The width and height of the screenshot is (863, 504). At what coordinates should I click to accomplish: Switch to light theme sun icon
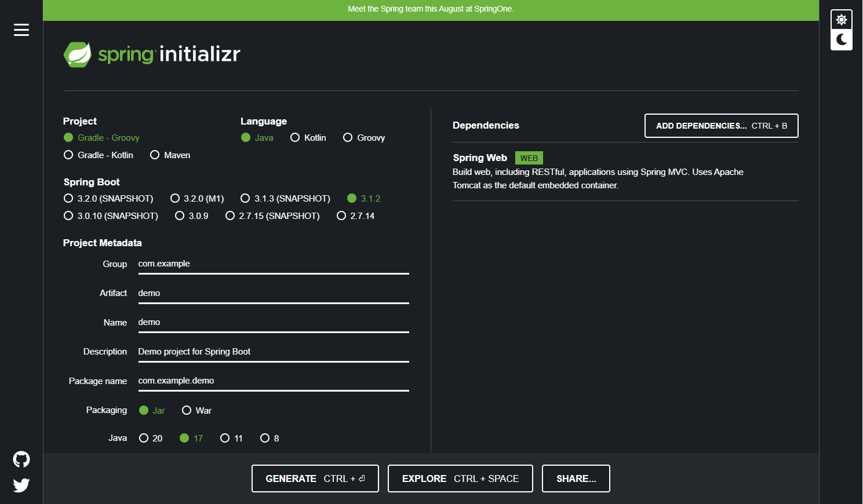coord(842,20)
